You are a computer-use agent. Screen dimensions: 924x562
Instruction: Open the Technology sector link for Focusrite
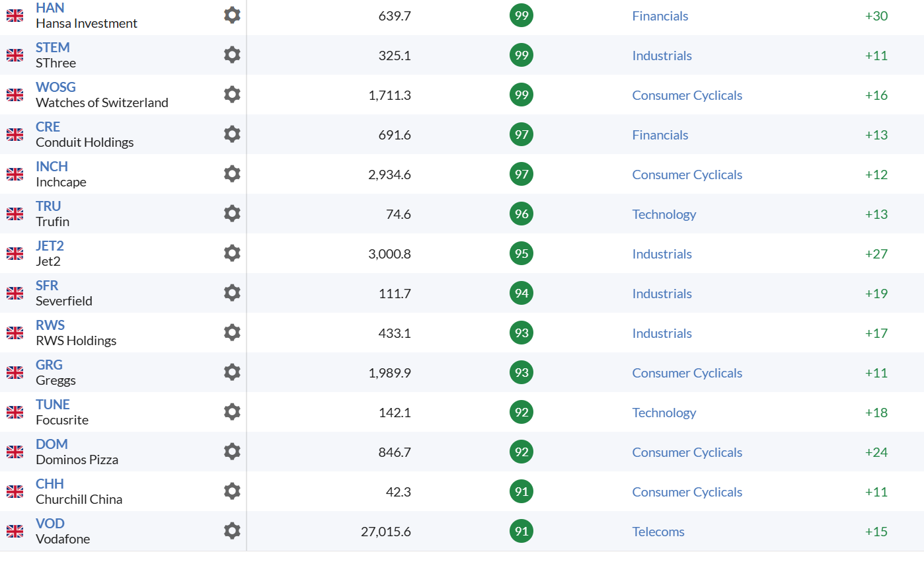[664, 413]
